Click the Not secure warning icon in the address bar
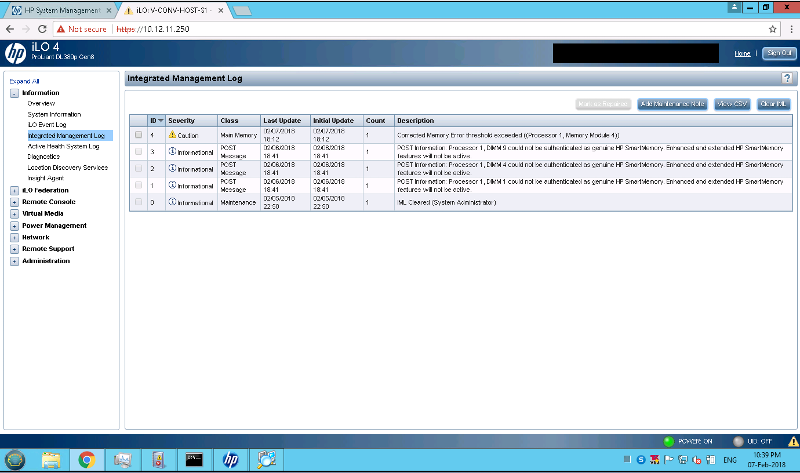Image resolution: width=800 pixels, height=473 pixels. (x=61, y=29)
